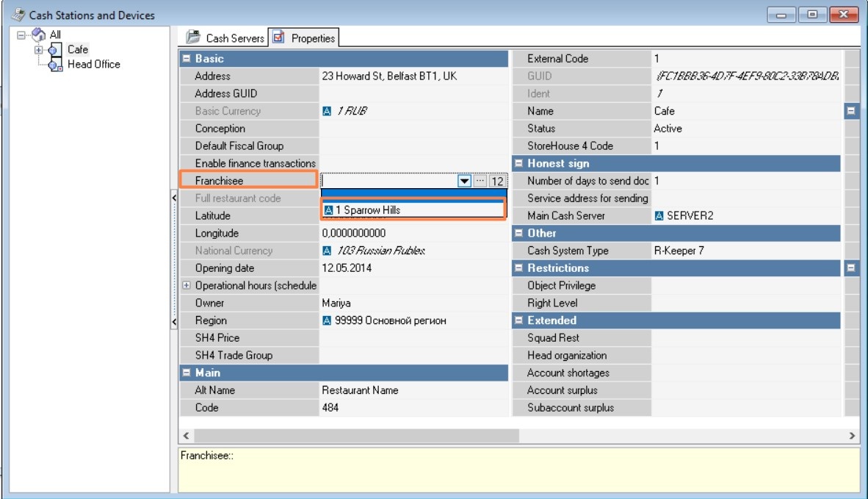Click the Basic Currency RUB icon
The height and width of the screenshot is (499, 868).
point(327,111)
